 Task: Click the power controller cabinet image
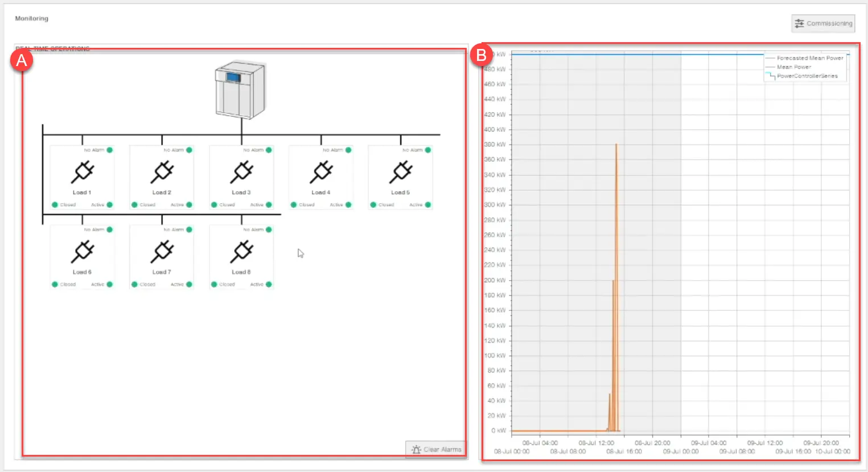pos(240,90)
